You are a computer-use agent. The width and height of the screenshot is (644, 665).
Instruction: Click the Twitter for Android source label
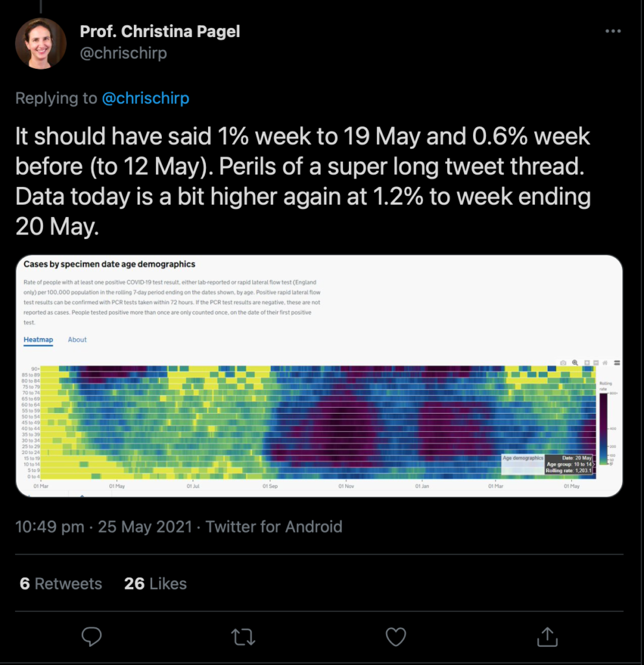[274, 526]
